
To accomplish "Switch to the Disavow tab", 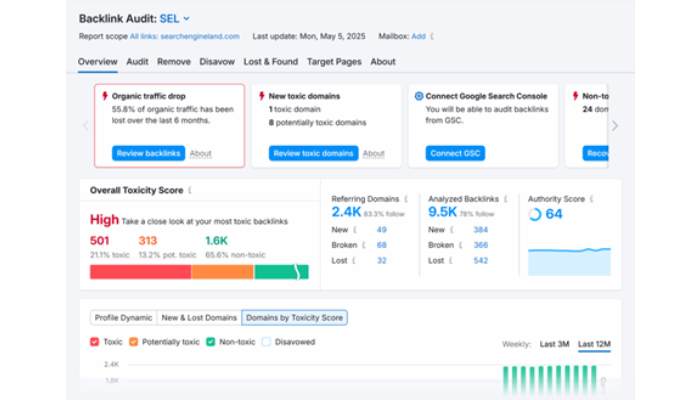I will point(217,62).
